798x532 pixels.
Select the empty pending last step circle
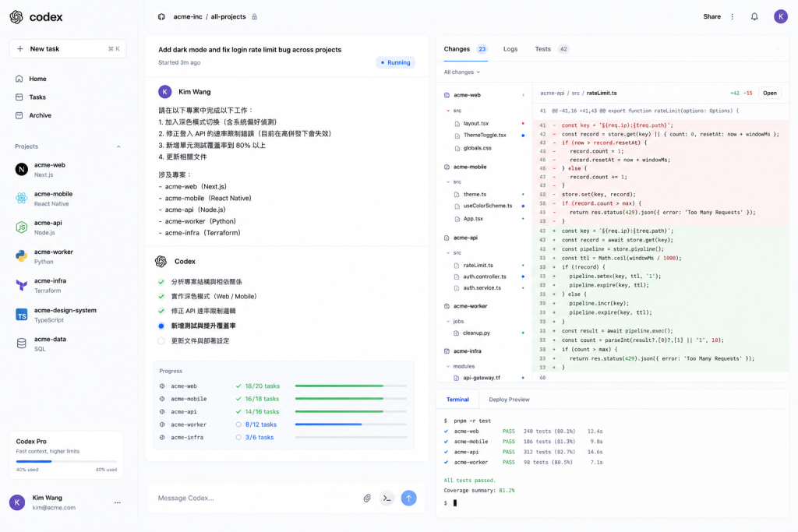tap(161, 340)
